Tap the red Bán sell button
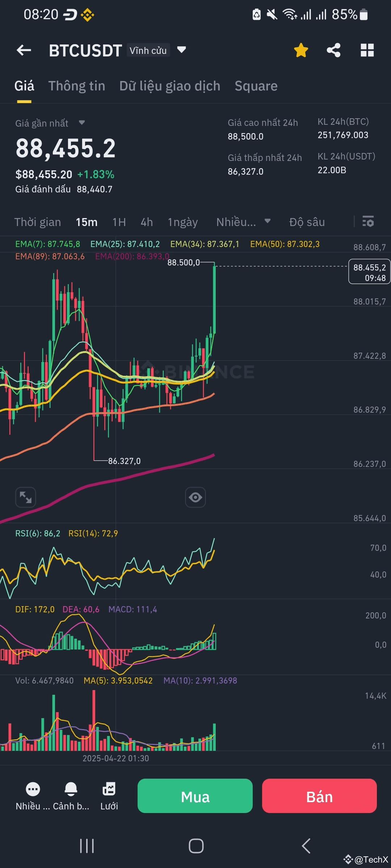The height and width of the screenshot is (868, 391). [319, 796]
